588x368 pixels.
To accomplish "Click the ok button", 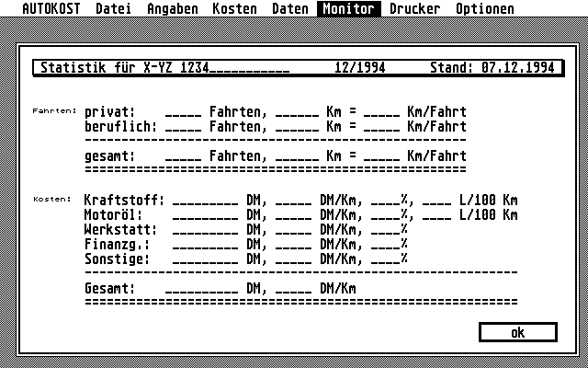I will tap(518, 332).
